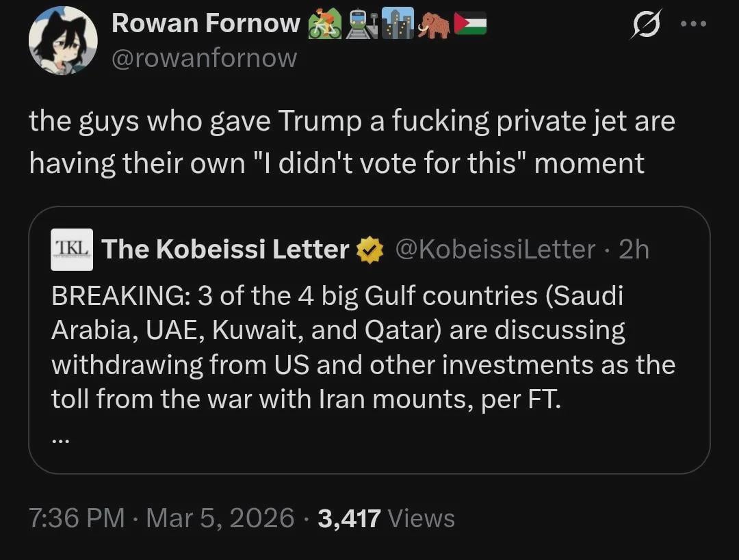Screen dimensions: 739x560
Task: Click the quoted tweet's 2h timestamp
Action: pyautogui.click(x=634, y=250)
